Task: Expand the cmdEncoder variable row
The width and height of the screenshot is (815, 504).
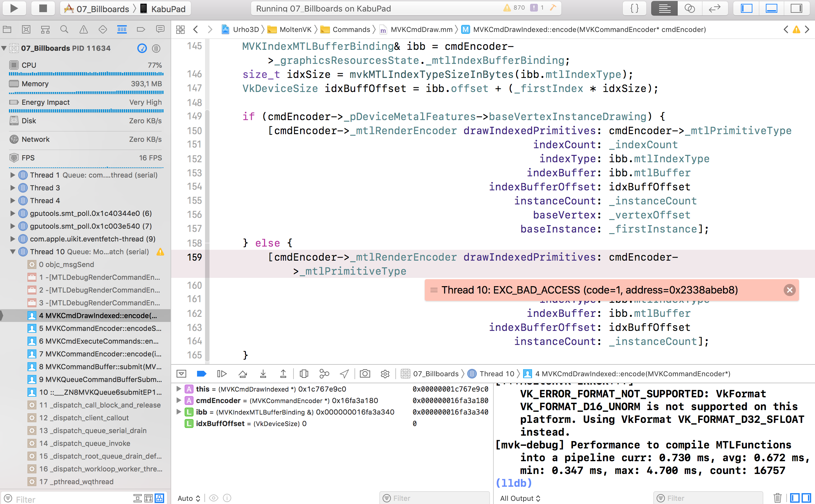Action: pos(179,400)
